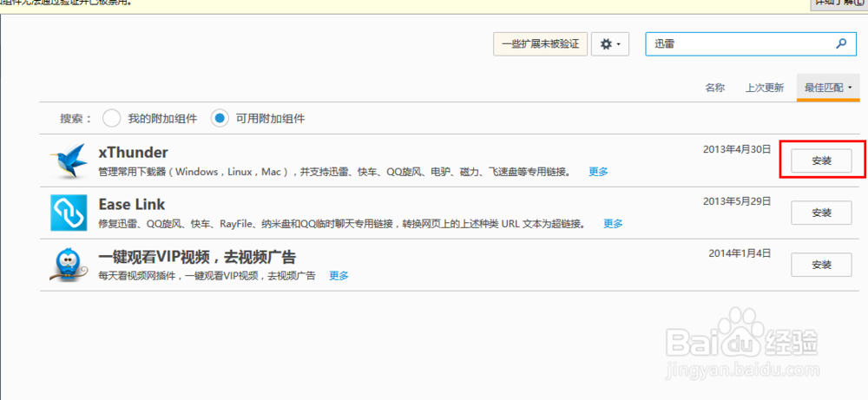Install the xThunder add-on

(x=821, y=161)
